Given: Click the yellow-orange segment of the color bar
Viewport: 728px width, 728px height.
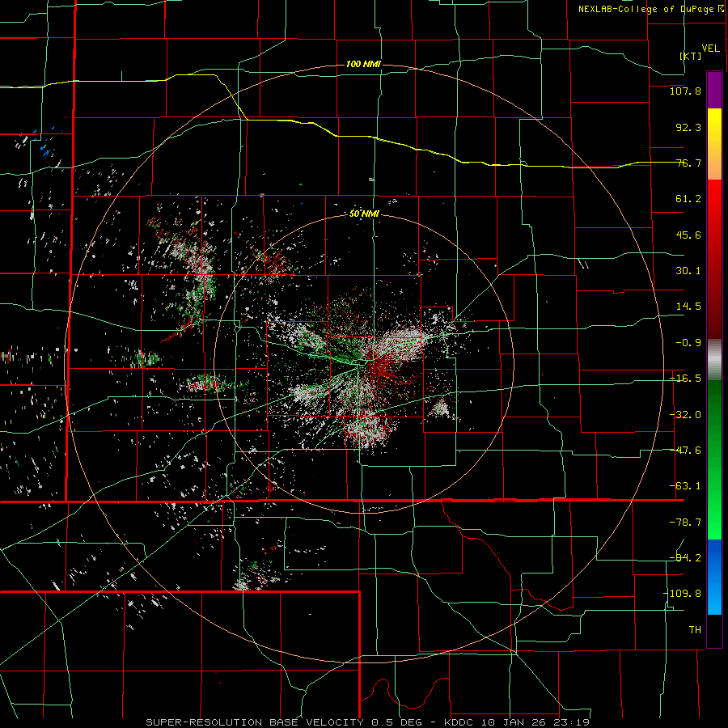Looking at the screenshot, I should (714, 144).
